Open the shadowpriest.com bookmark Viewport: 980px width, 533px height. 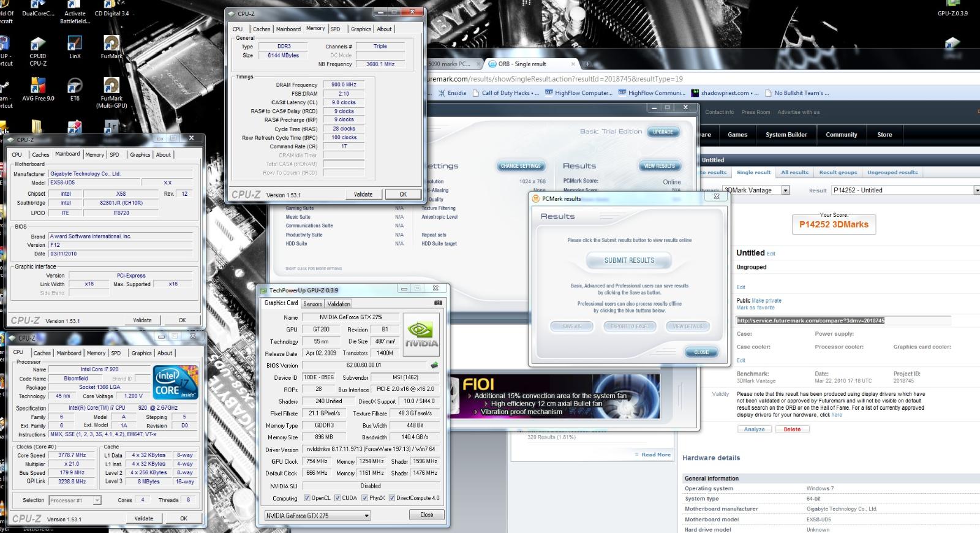click(725, 93)
